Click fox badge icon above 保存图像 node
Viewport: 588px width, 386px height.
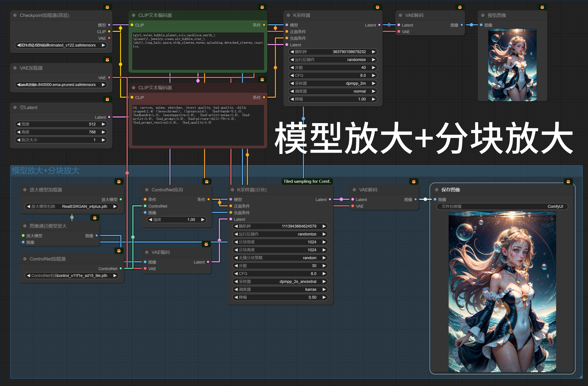568,182
